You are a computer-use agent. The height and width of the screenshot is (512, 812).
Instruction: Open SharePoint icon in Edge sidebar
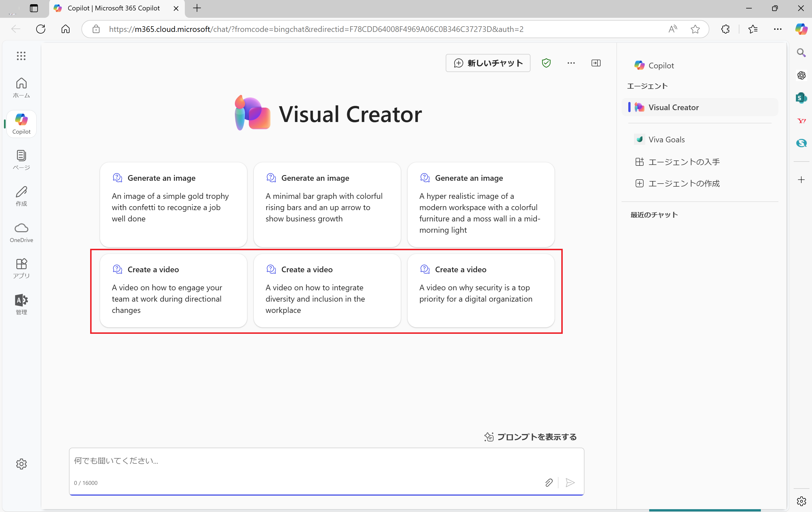pyautogui.click(x=801, y=98)
